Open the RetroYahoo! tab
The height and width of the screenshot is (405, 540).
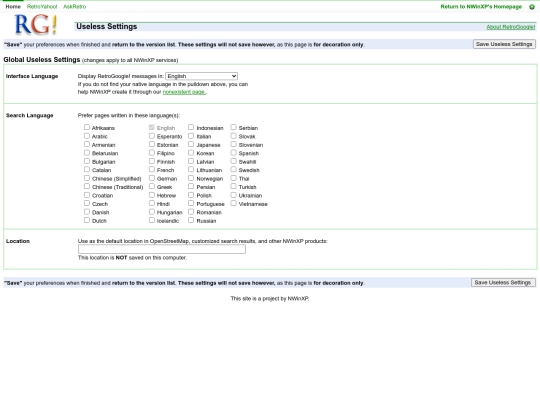[42, 7]
